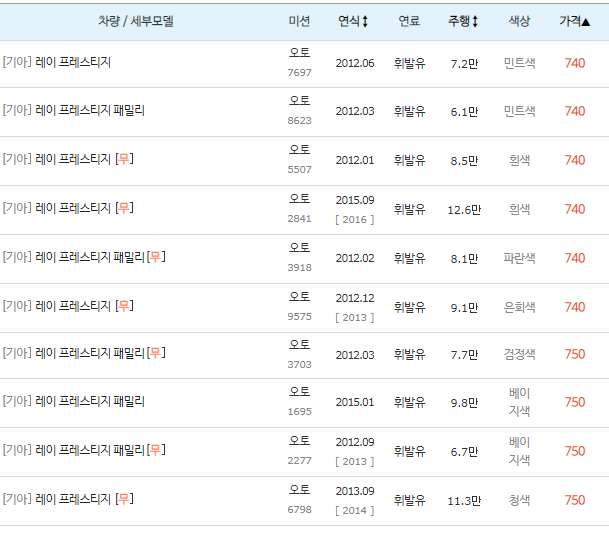Click the 2012.12 year cell
Viewport: 609px width, 534px height.
click(355, 298)
